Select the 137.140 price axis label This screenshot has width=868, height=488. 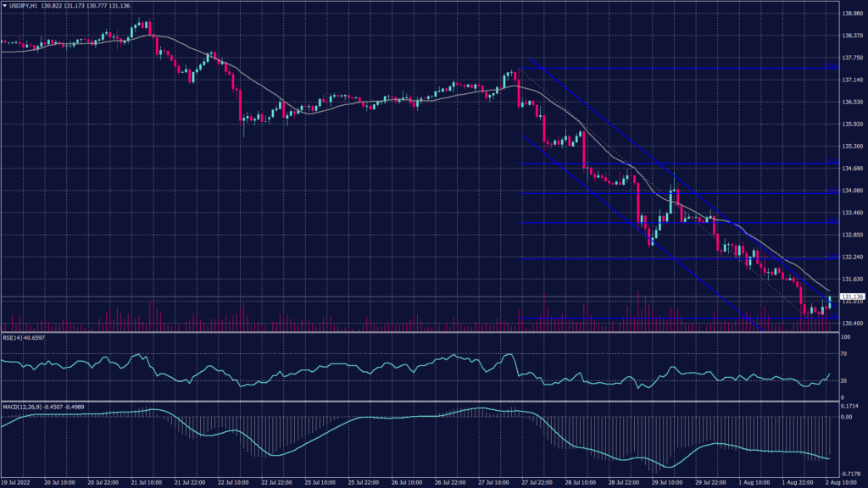tap(852, 80)
